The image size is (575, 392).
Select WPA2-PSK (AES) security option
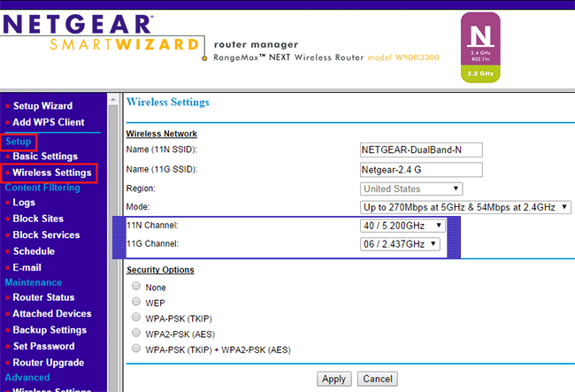(x=136, y=333)
